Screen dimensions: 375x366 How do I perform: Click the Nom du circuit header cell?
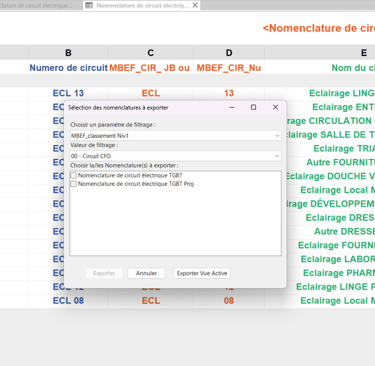(320, 68)
